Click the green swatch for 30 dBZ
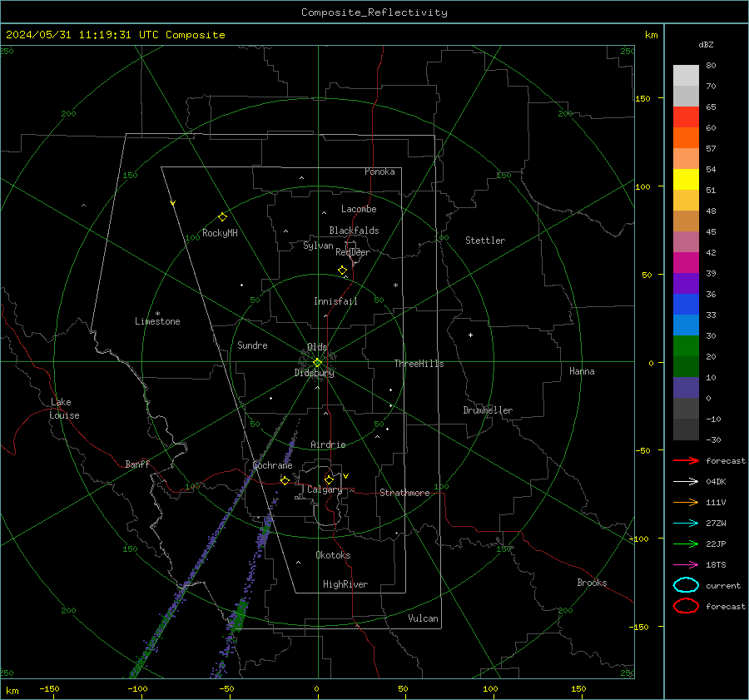Image resolution: width=749 pixels, height=700 pixels. 686,345
